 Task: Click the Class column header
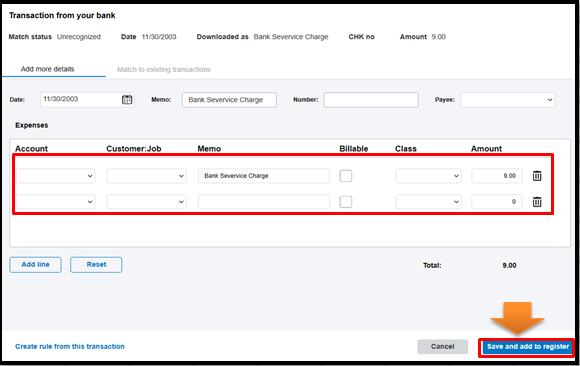pos(405,148)
